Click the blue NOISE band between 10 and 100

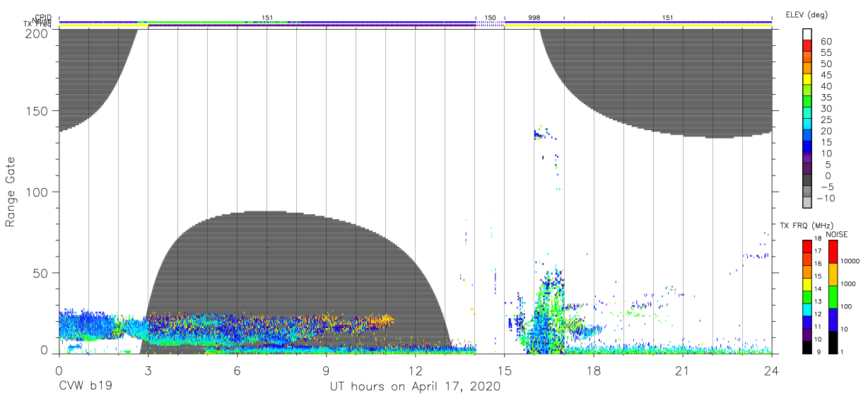[x=833, y=318]
